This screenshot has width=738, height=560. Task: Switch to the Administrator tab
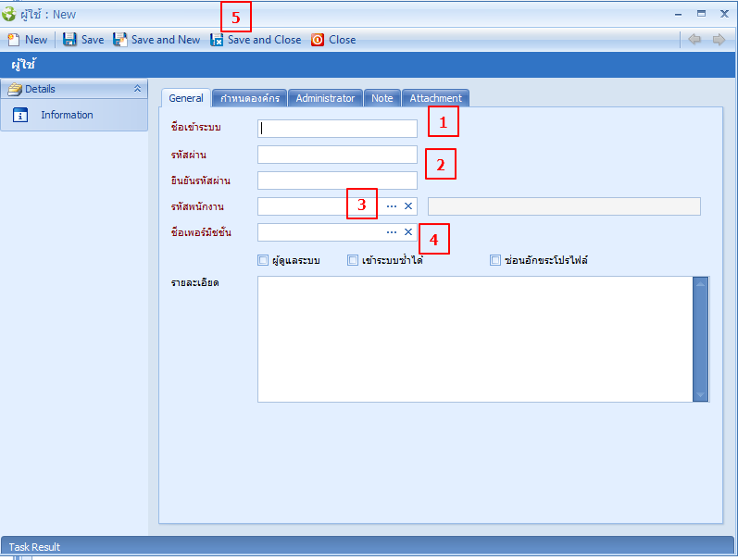(x=325, y=98)
